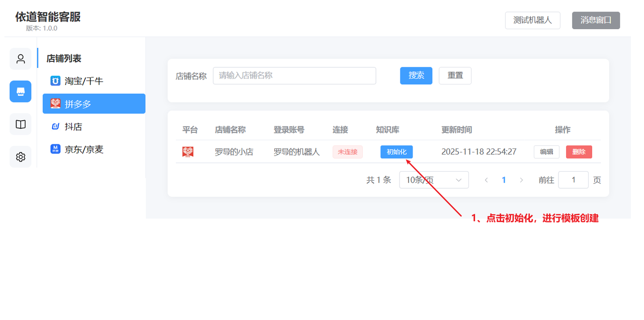The image size is (644, 320).
Task: Click the Doudian platform icon
Action: click(x=55, y=127)
